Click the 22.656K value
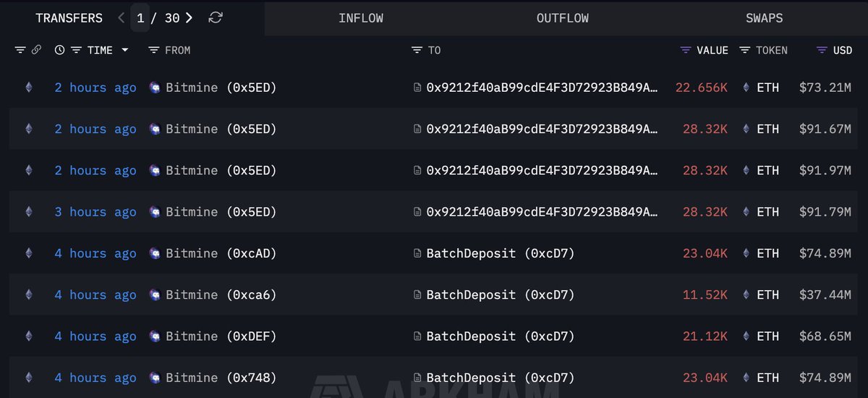 point(702,88)
